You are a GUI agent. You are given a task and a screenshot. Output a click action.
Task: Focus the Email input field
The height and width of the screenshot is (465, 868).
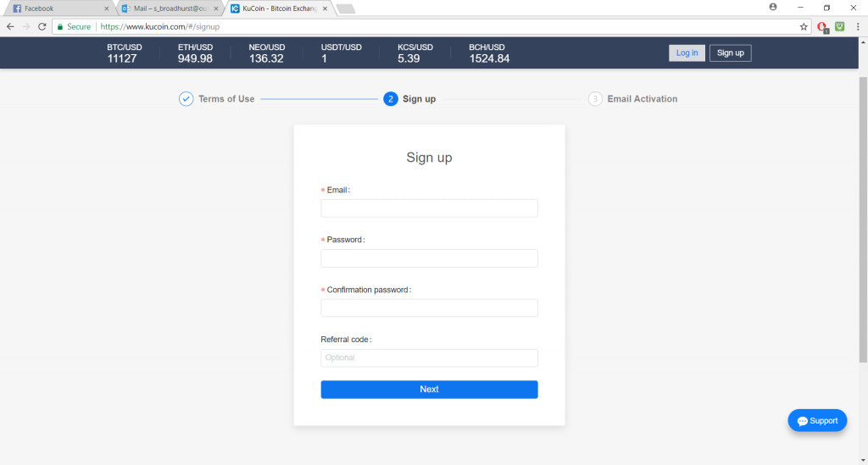coord(429,208)
